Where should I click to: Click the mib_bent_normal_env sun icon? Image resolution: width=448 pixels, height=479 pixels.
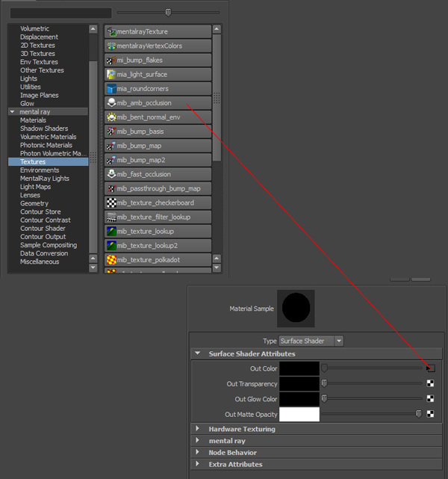tap(111, 117)
